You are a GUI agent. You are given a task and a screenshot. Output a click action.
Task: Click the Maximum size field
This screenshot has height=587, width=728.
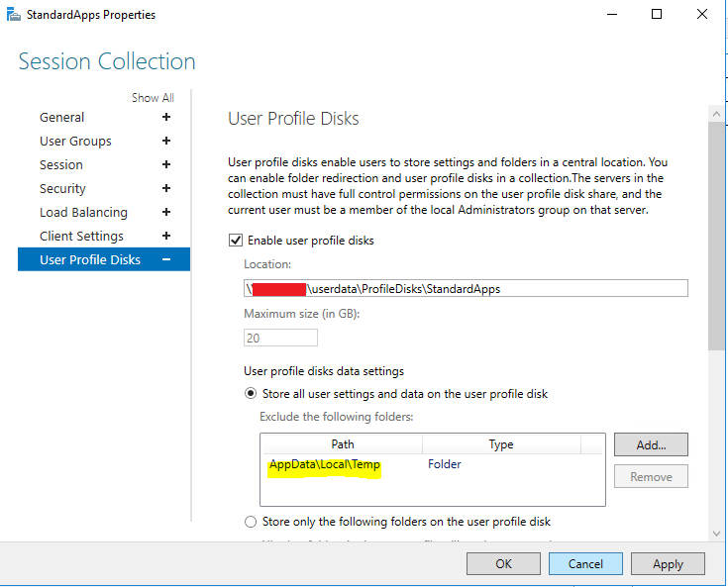(280, 338)
